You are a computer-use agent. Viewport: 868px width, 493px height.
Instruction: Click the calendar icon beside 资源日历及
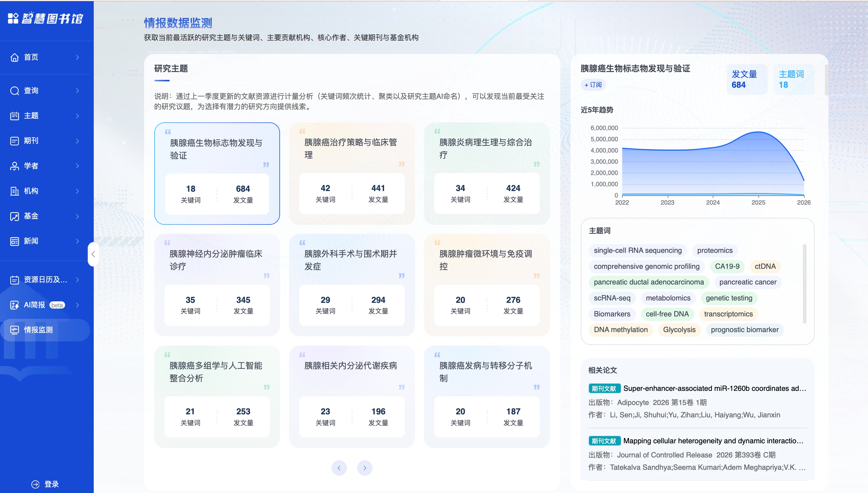[14, 280]
